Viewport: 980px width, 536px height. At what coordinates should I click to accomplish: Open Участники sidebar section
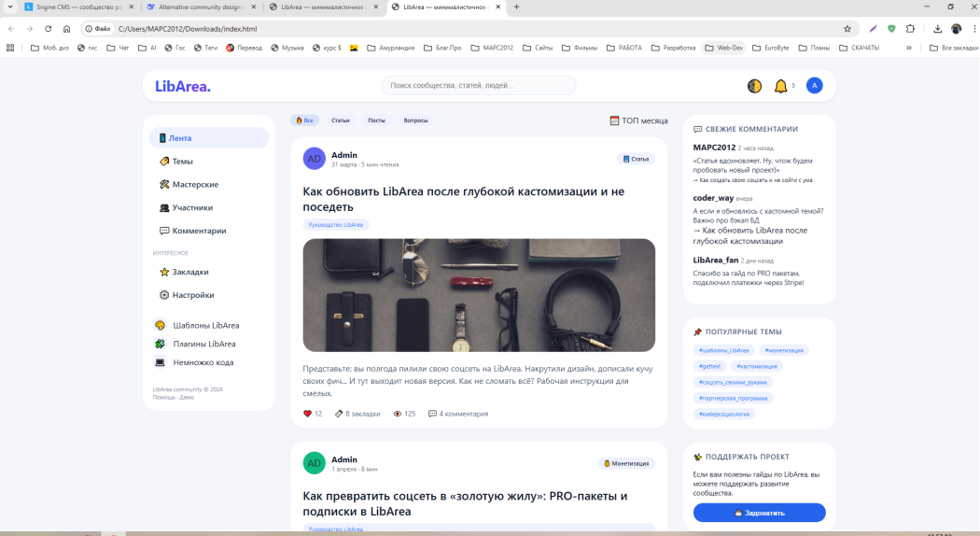191,207
